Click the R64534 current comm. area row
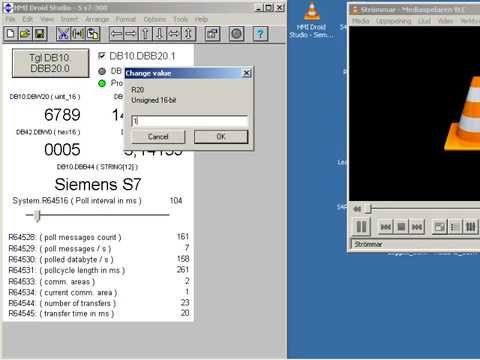 pos(99,293)
